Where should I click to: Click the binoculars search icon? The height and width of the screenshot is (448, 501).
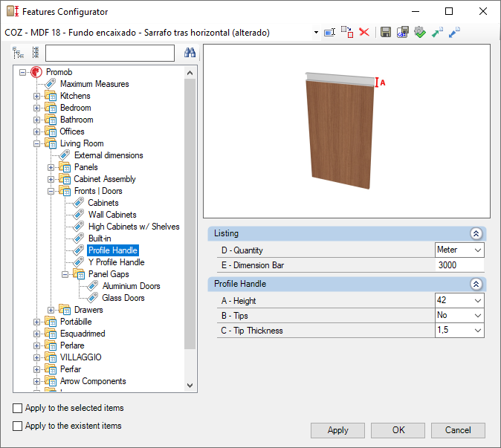(190, 52)
